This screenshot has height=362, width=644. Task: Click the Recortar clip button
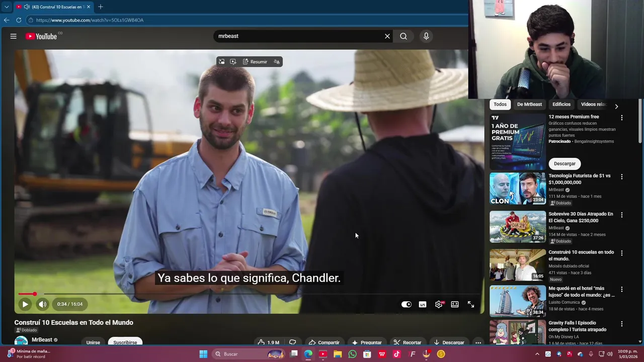pyautogui.click(x=408, y=342)
